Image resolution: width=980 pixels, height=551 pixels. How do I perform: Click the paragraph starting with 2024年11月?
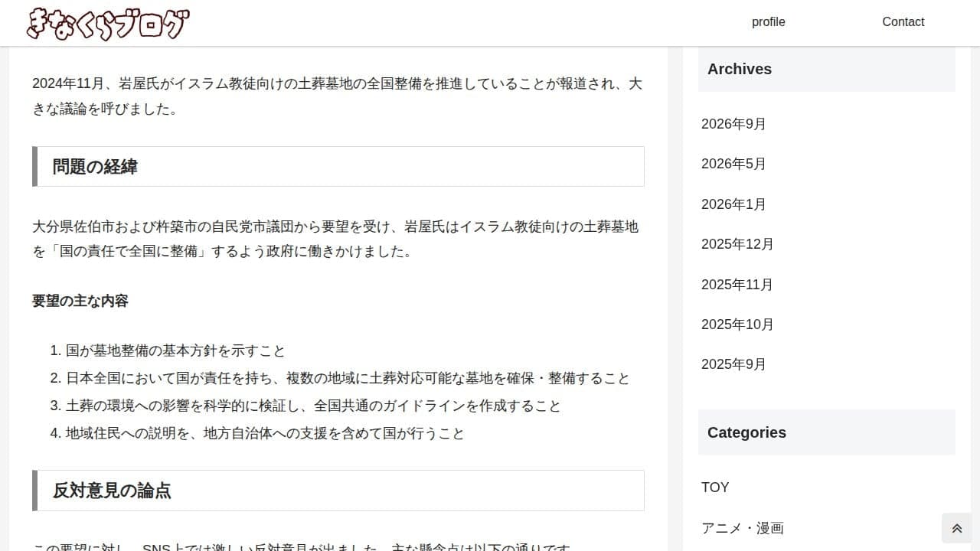click(337, 96)
